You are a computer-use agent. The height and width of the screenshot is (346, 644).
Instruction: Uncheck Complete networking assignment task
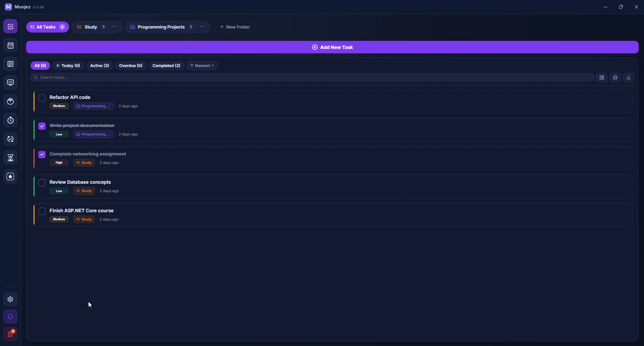pyautogui.click(x=42, y=155)
